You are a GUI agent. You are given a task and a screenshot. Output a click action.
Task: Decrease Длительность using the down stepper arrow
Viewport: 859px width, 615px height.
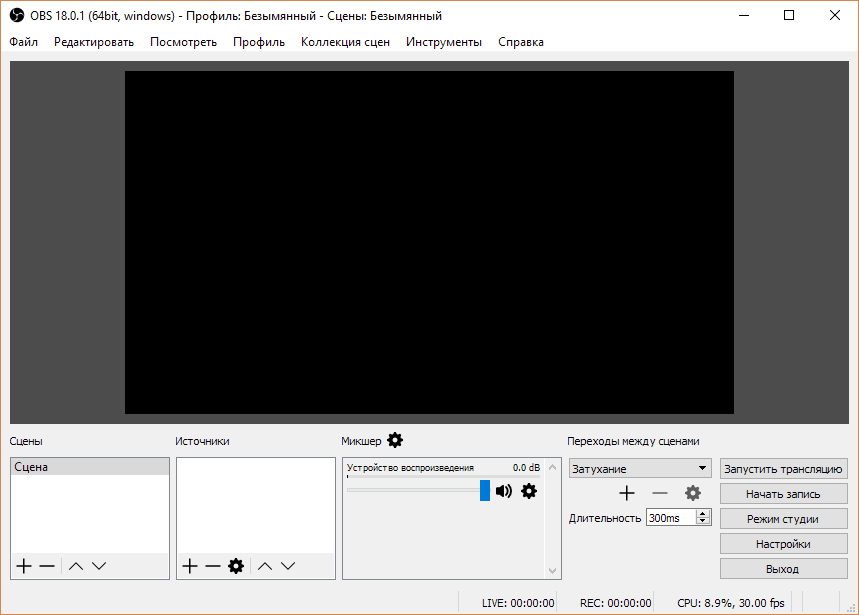(703, 521)
